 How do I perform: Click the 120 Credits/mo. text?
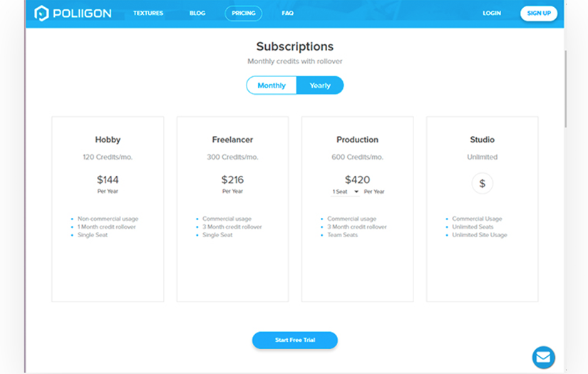(x=108, y=157)
